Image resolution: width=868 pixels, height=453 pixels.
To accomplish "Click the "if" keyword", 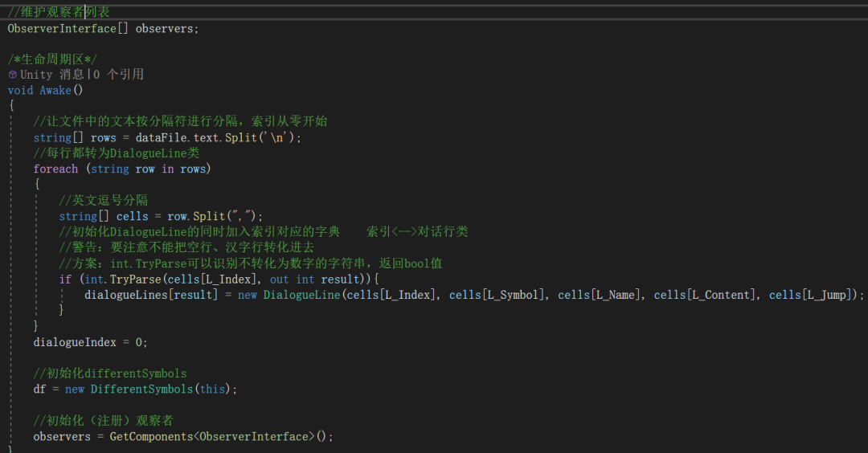I will 65,280.
